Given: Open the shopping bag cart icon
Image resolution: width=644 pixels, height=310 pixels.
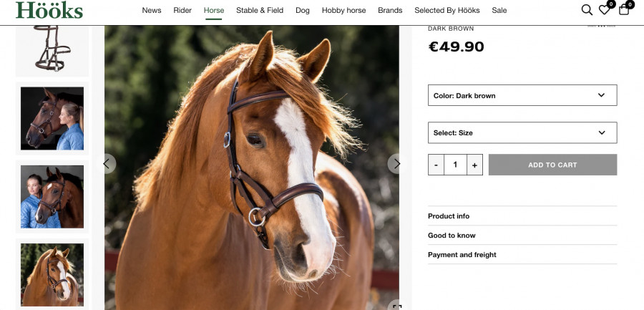Looking at the screenshot, I should click(x=624, y=10).
